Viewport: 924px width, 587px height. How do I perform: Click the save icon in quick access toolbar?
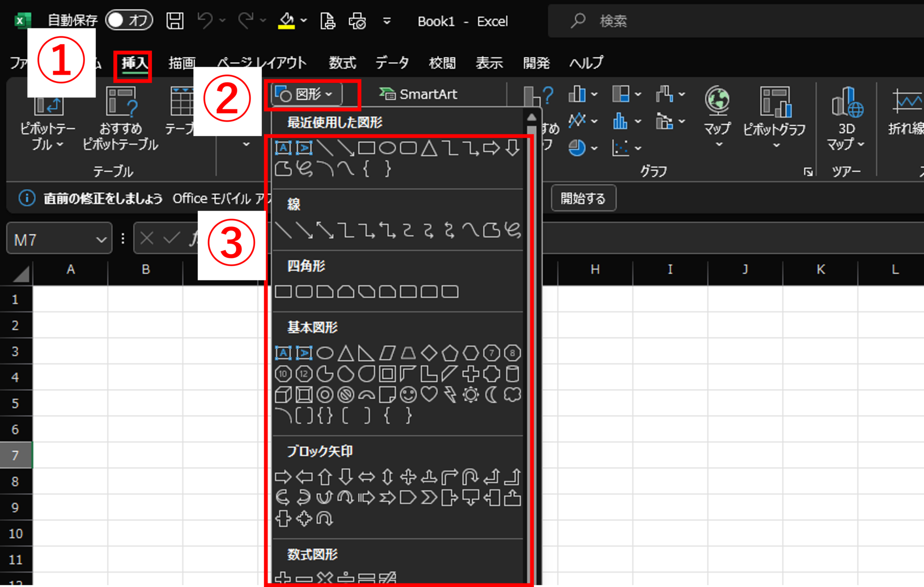(x=176, y=20)
